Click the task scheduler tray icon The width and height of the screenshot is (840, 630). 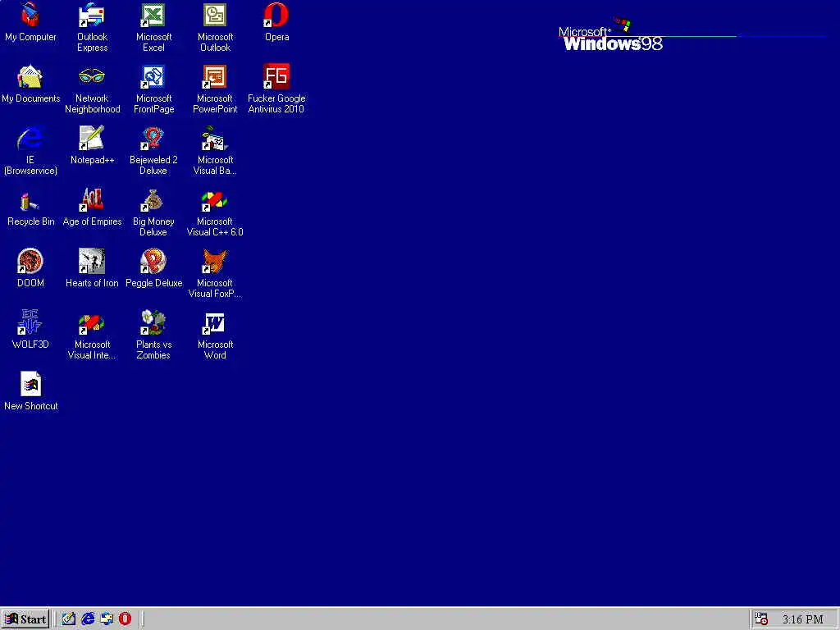click(761, 619)
